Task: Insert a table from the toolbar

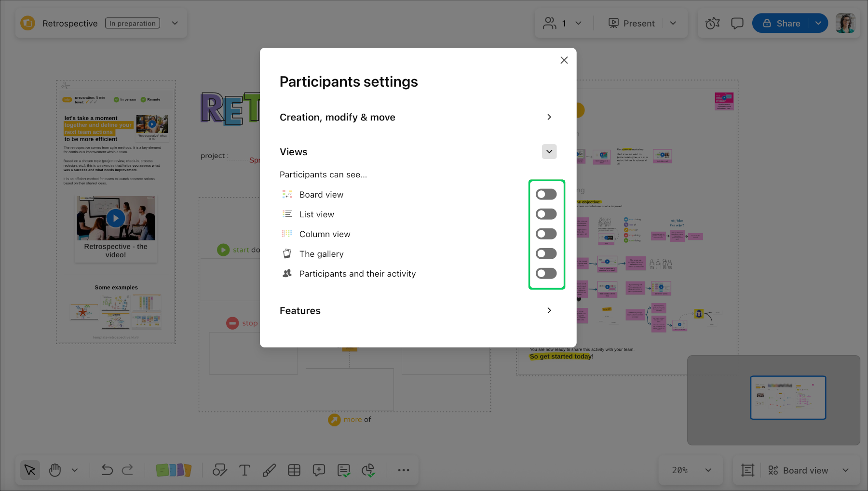Action: point(294,470)
